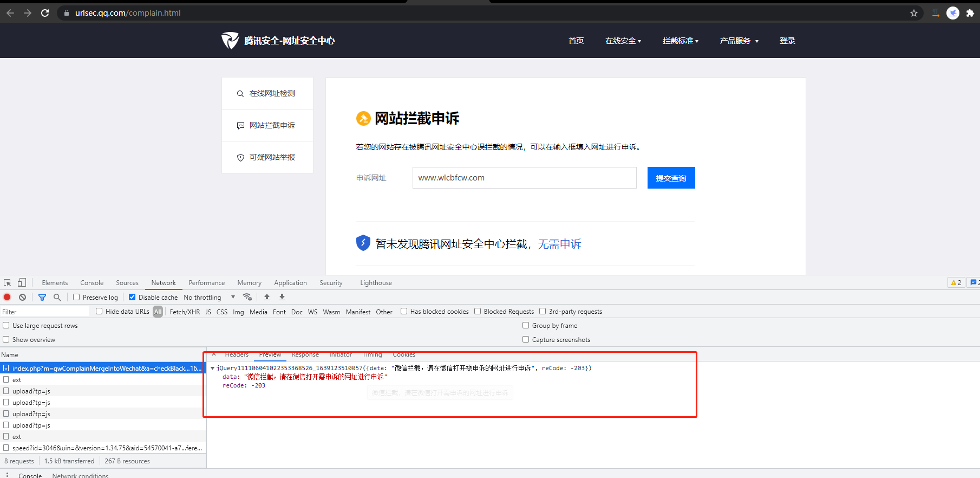Open the bird extension icon in toolbar
This screenshot has height=478, width=980.
coord(953,13)
